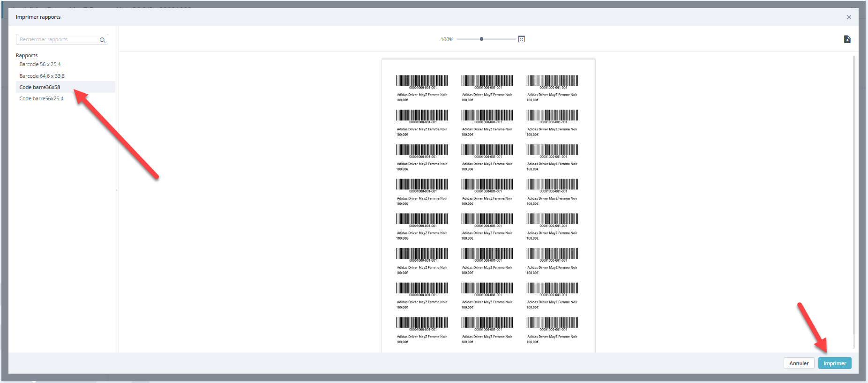Click the zoom slider handle
868x383 pixels.
481,39
